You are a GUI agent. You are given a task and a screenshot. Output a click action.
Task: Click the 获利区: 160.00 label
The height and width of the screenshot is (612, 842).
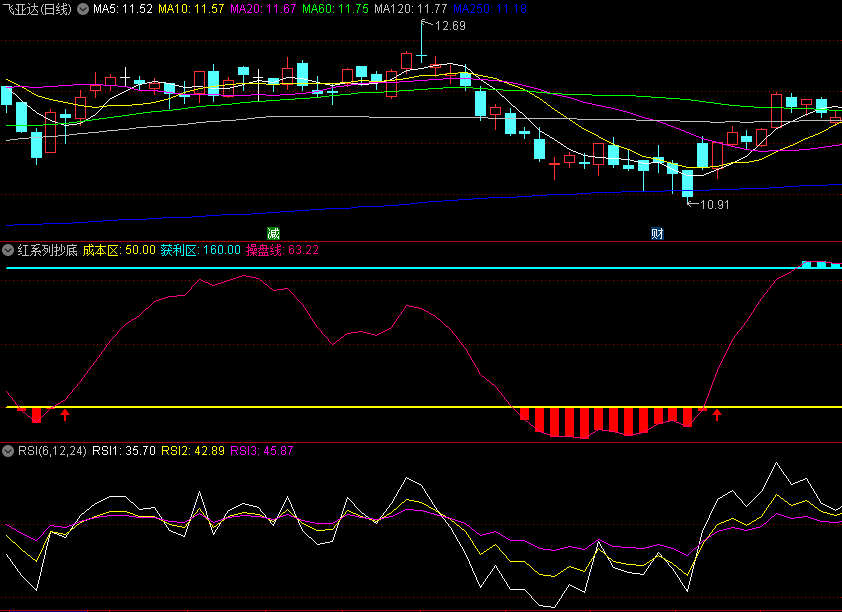pos(201,250)
